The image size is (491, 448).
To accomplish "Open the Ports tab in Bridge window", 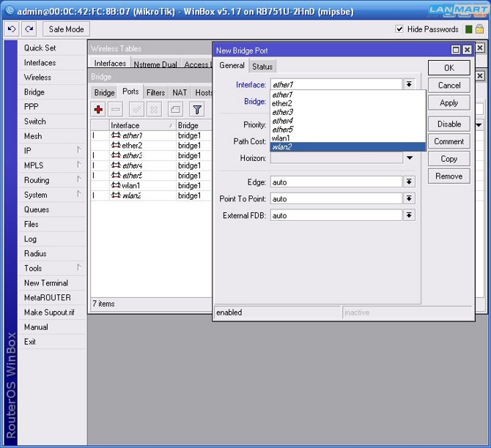I will point(130,92).
